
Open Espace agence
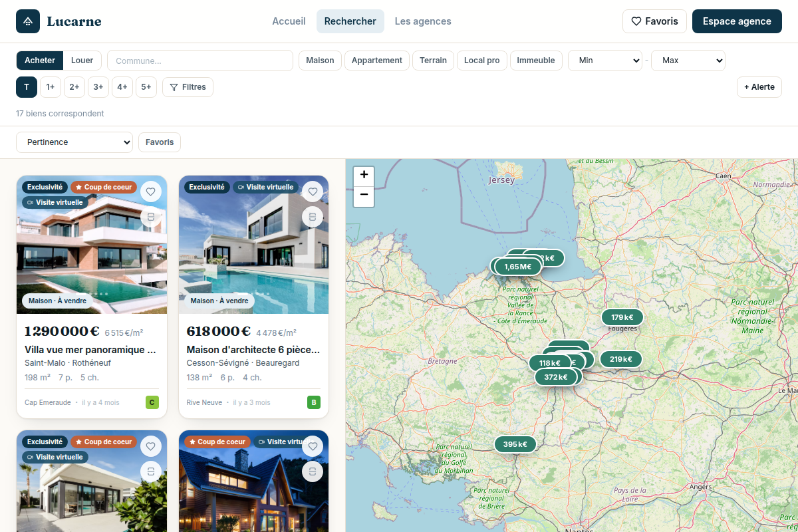[x=737, y=21]
